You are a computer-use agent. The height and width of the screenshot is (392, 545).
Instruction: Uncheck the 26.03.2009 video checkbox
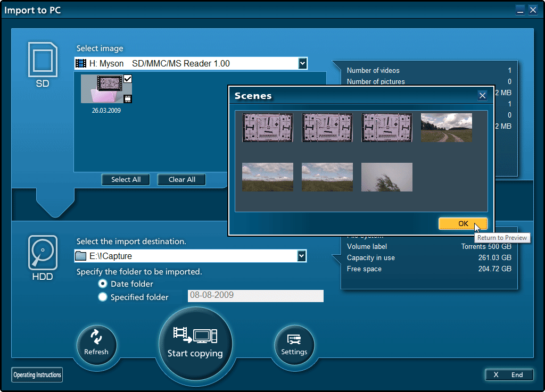point(128,79)
